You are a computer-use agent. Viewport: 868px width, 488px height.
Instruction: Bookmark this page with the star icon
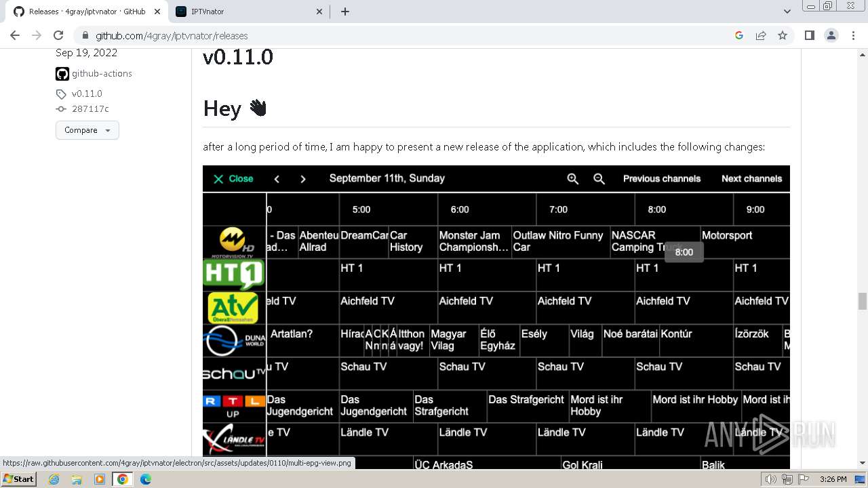coord(783,35)
